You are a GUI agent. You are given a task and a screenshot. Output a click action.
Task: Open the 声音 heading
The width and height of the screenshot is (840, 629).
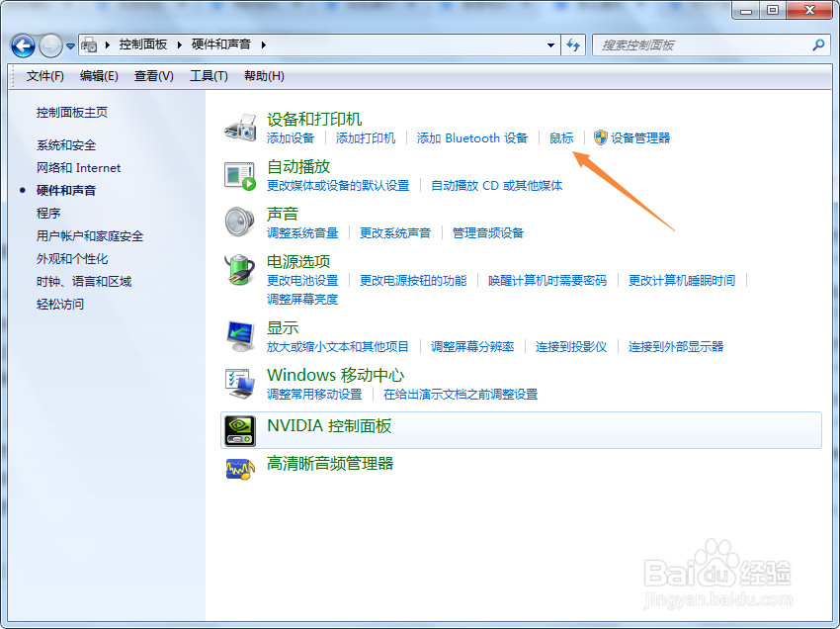point(283,214)
